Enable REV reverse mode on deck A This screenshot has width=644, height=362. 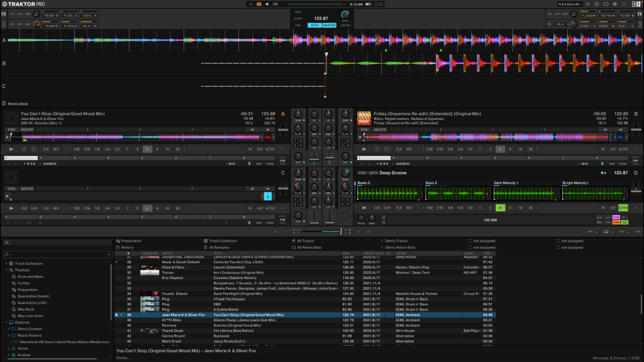coord(56,150)
